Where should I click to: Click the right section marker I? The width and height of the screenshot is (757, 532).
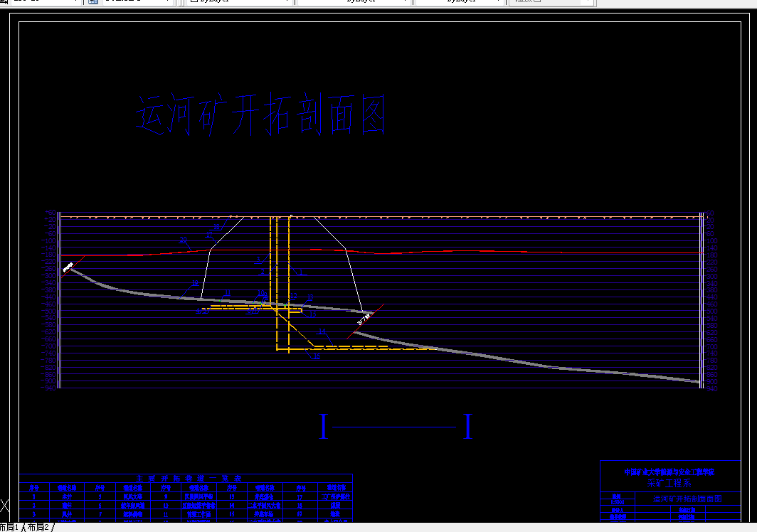click(x=468, y=426)
